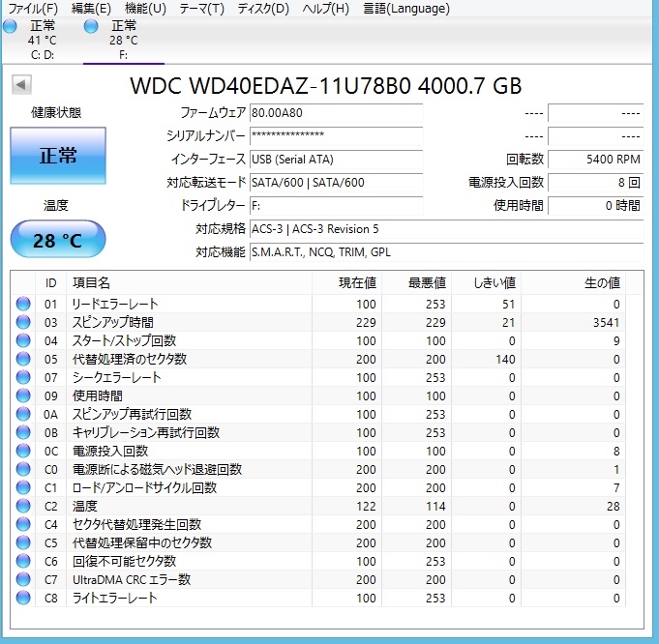Click the drive letter field F:
This screenshot has height=644, width=659.
click(336, 205)
